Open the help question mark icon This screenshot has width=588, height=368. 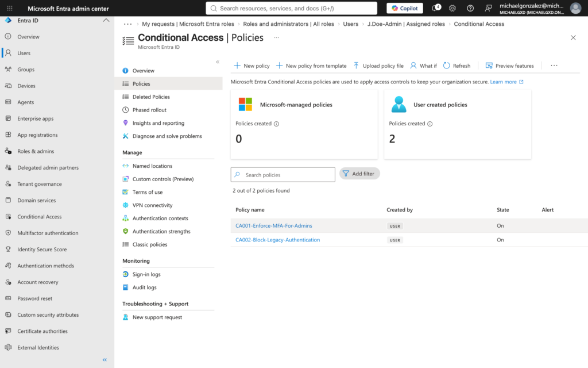click(x=470, y=8)
